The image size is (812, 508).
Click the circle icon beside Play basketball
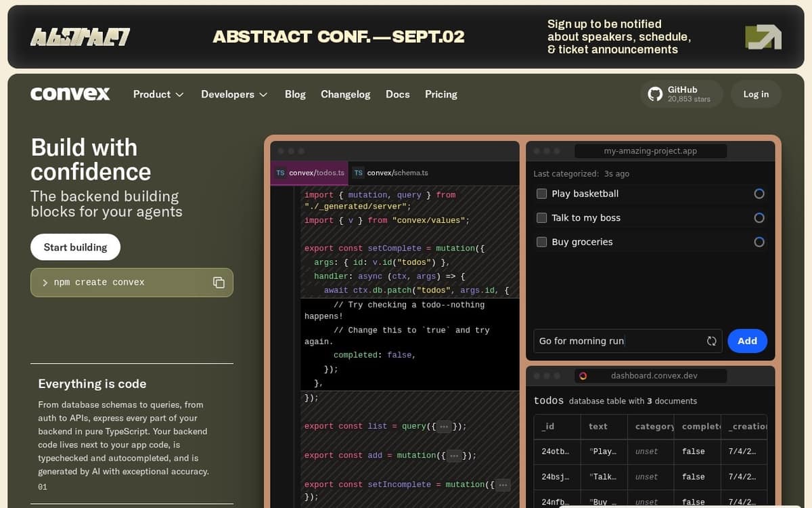759,194
